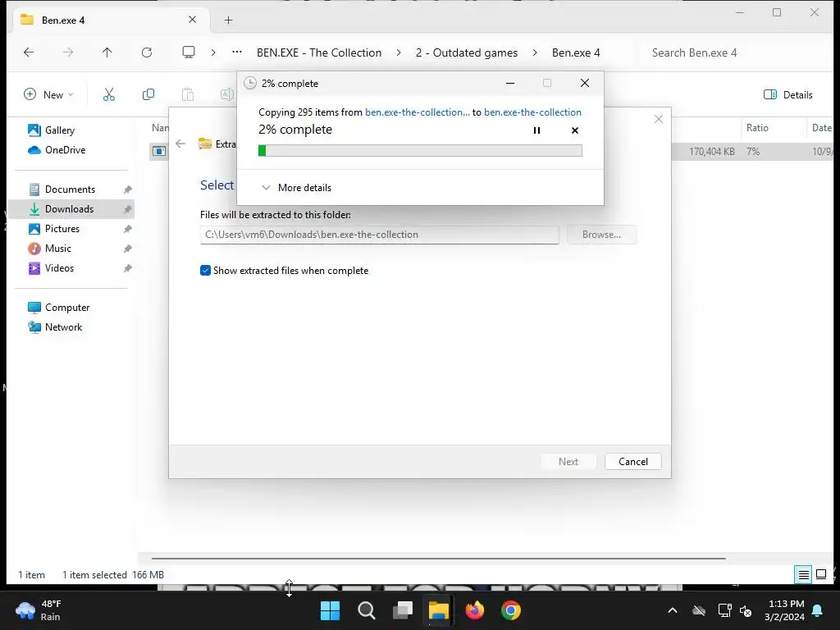Click the Ben.exe 4 breadcrumb
The height and width of the screenshot is (630, 840).
(576, 52)
